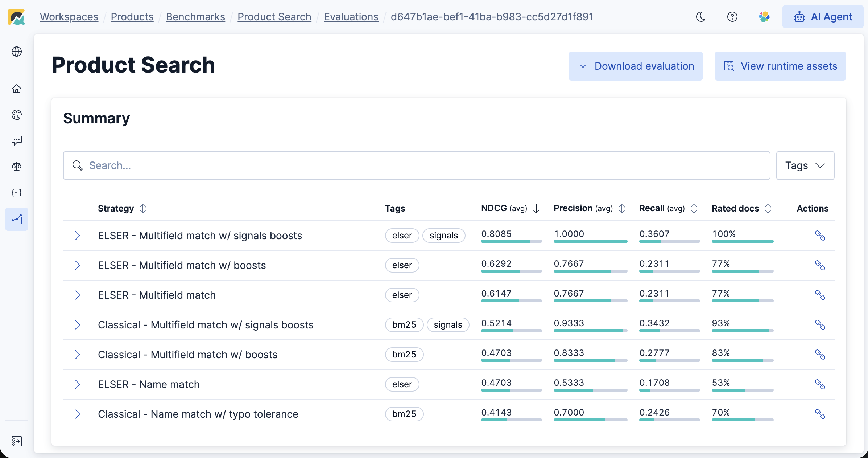
Task: Toggle dark mode with the moon icon
Action: [x=700, y=17]
